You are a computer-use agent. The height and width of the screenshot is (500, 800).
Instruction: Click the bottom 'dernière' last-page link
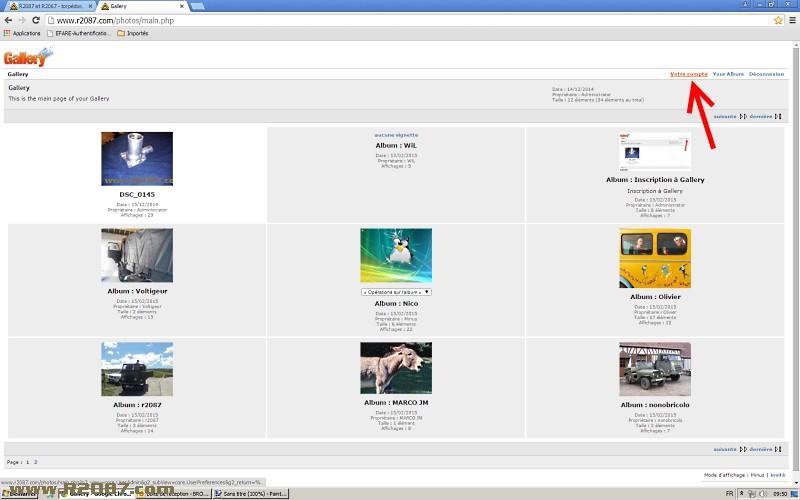pyautogui.click(x=761, y=449)
